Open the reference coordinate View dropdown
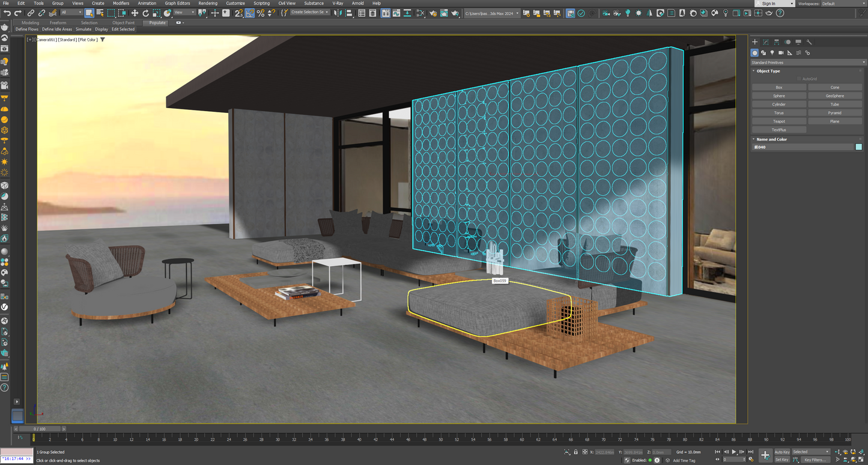This screenshot has width=868, height=465. pyautogui.click(x=184, y=13)
